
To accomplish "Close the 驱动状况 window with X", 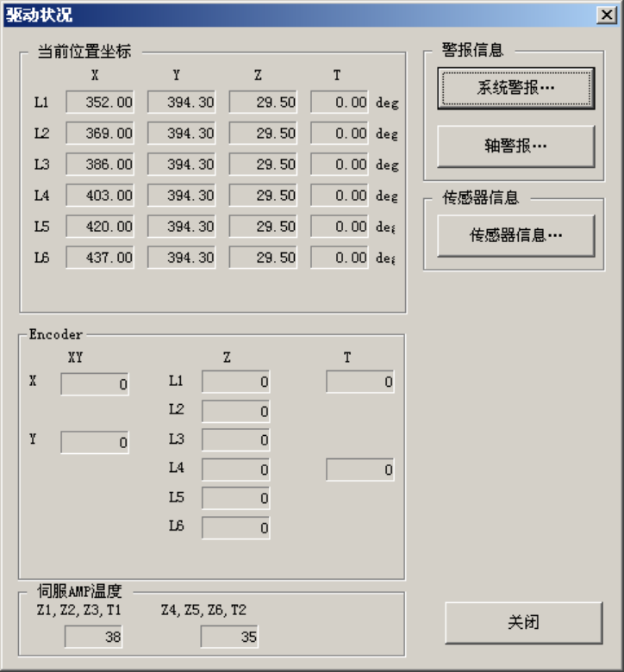I will (607, 15).
